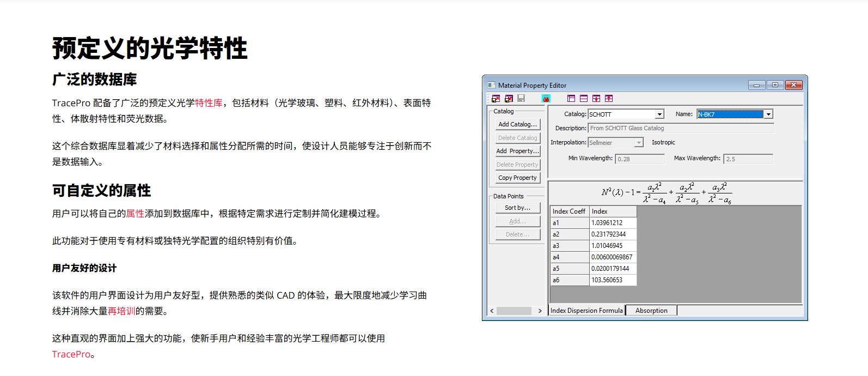Open the red 再培训 link
Viewport: 868px width, 376px height.
[121, 311]
